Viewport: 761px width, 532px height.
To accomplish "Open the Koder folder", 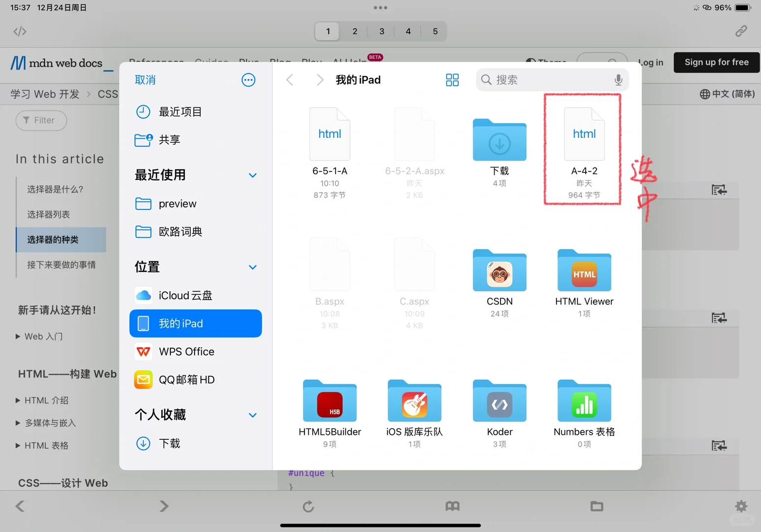I will [x=499, y=401].
